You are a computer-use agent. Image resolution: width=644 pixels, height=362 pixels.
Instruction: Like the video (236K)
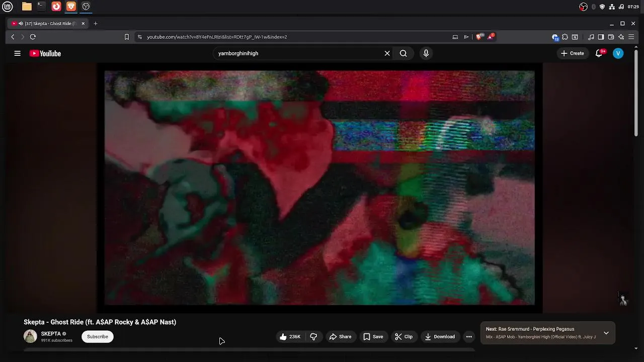point(290,337)
